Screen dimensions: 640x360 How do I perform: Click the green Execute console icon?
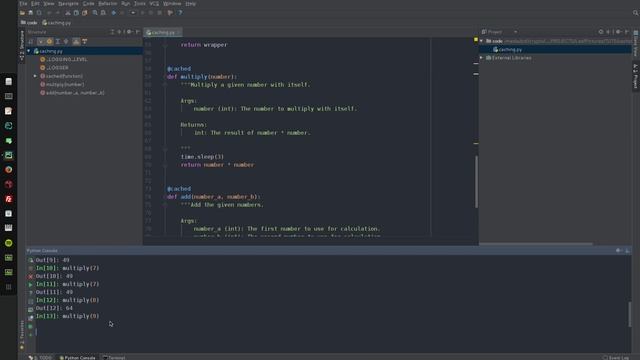[31, 284]
